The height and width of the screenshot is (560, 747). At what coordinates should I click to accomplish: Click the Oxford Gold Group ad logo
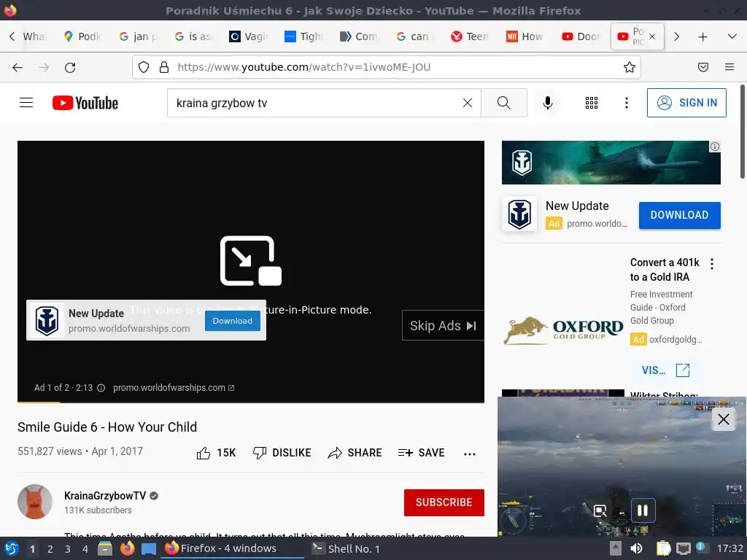(x=563, y=330)
